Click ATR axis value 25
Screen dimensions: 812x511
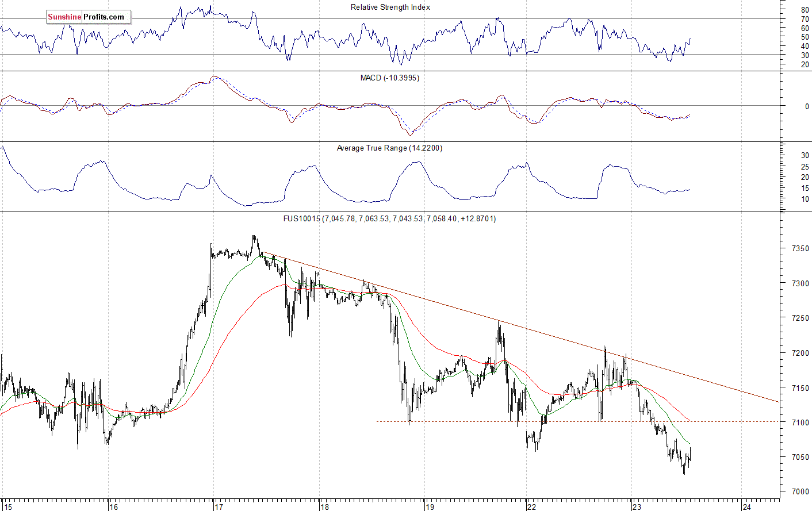click(x=805, y=167)
